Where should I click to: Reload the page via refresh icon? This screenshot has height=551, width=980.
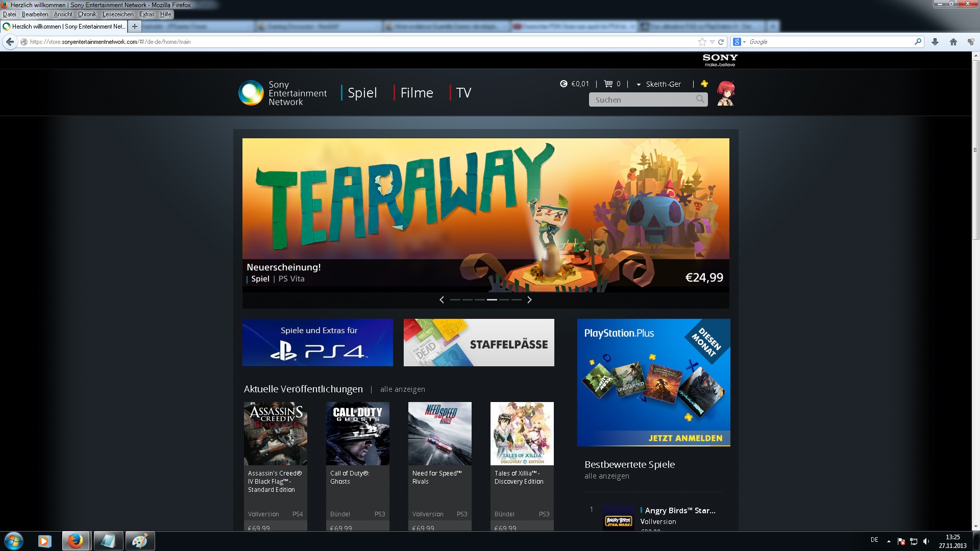tap(721, 42)
